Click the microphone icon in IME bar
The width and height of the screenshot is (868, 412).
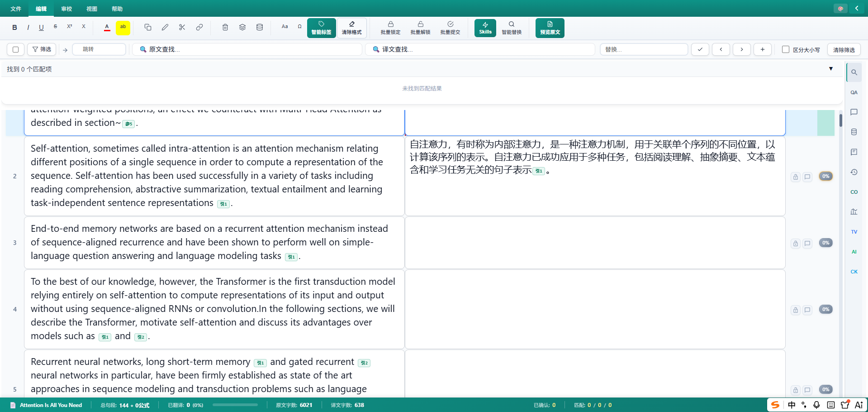tap(817, 405)
